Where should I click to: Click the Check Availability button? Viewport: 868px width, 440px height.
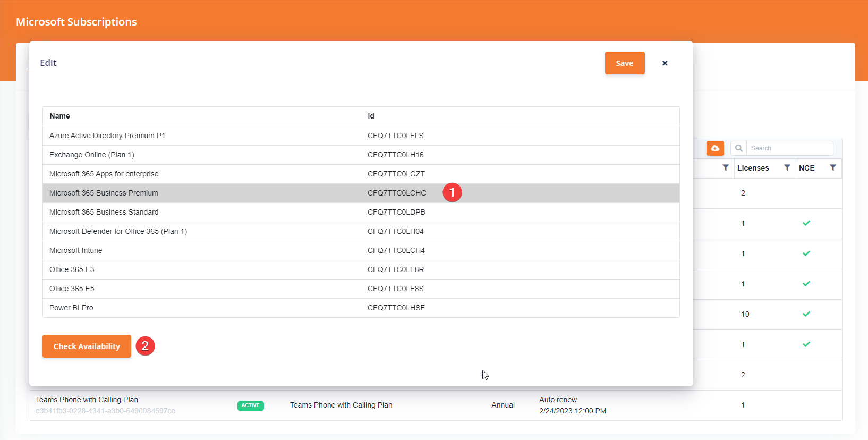click(87, 346)
